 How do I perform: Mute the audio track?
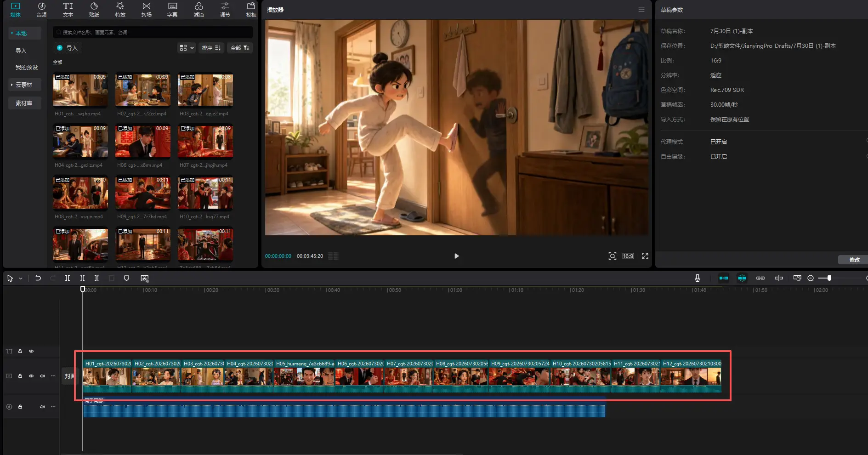pos(42,407)
